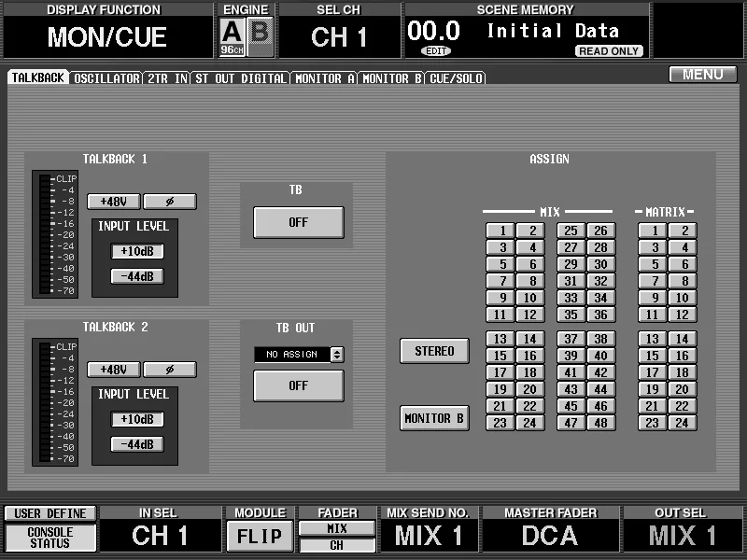Click the MIX SEND NO. display
This screenshot has width=747, height=560.
429,535
